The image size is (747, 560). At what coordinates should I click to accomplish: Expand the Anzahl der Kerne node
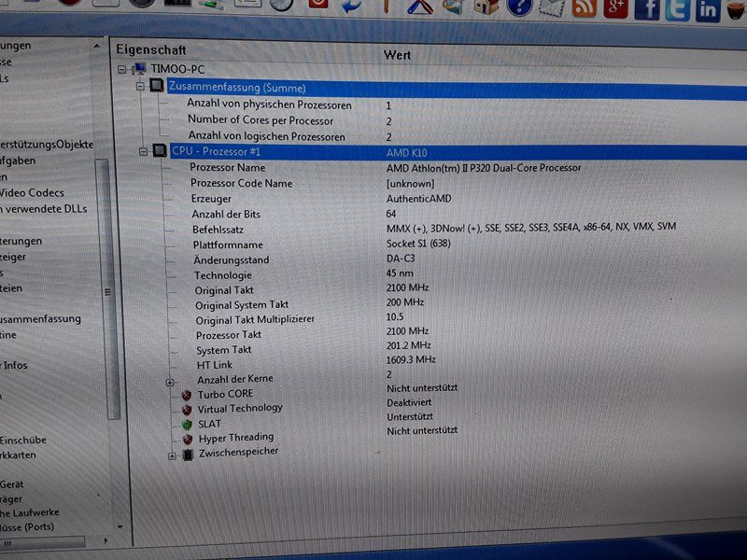170,382
